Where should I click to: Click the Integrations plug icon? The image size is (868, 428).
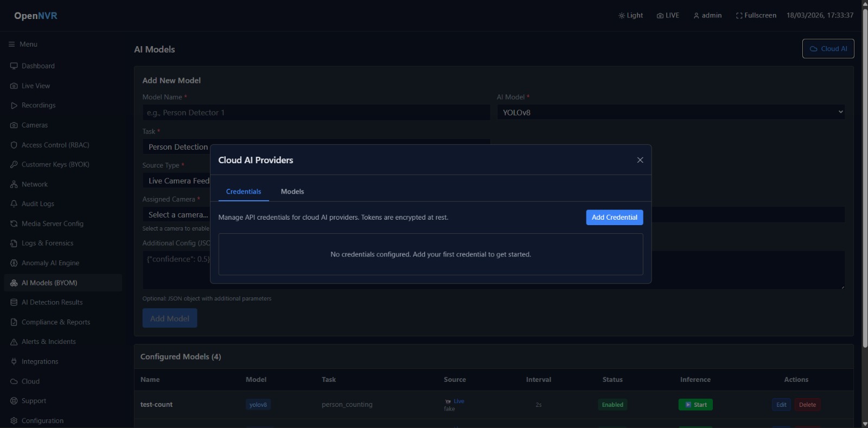pyautogui.click(x=14, y=362)
